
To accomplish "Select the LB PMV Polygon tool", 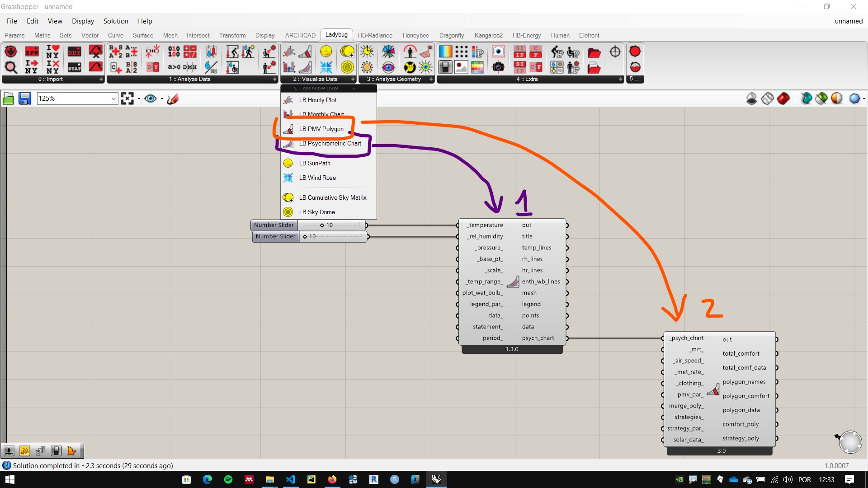I will 321,128.
